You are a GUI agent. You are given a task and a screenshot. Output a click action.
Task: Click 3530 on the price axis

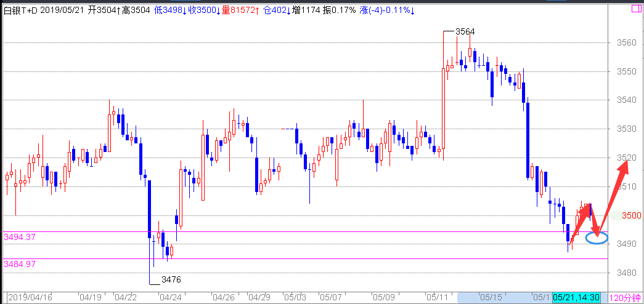(x=627, y=129)
